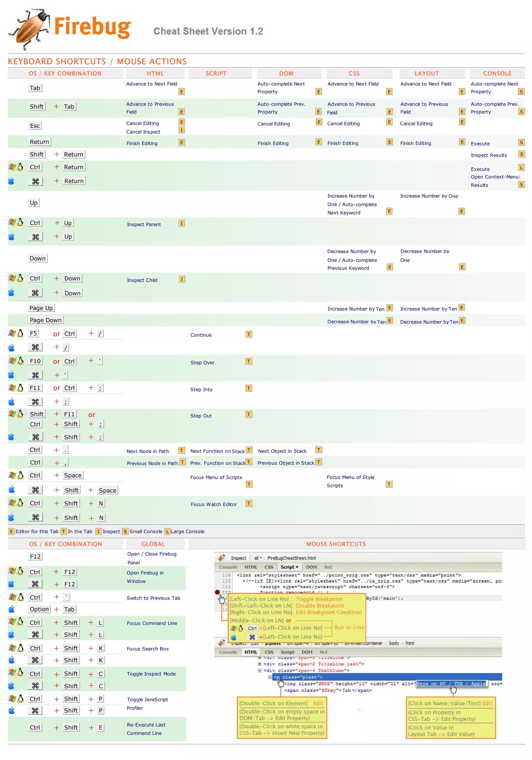Click 'Switch to Previous Tab' text
Image resolution: width=532 pixels, height=760 pixels.
click(x=153, y=598)
